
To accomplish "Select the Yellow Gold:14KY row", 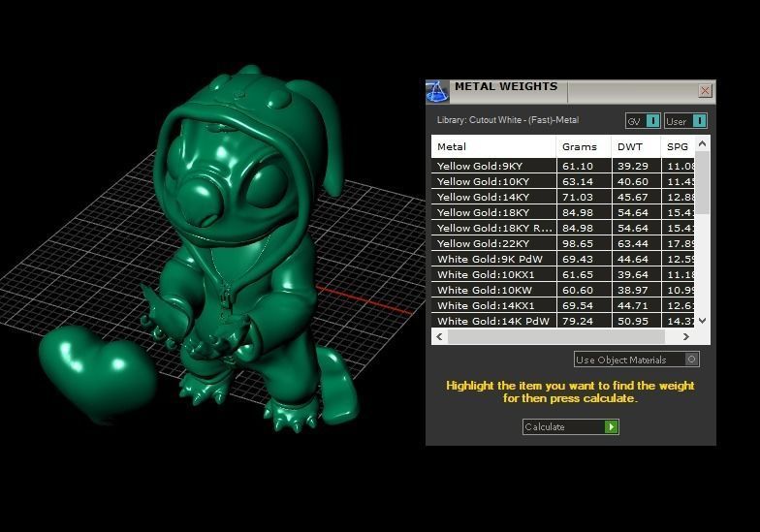I will pyautogui.click(x=562, y=198).
